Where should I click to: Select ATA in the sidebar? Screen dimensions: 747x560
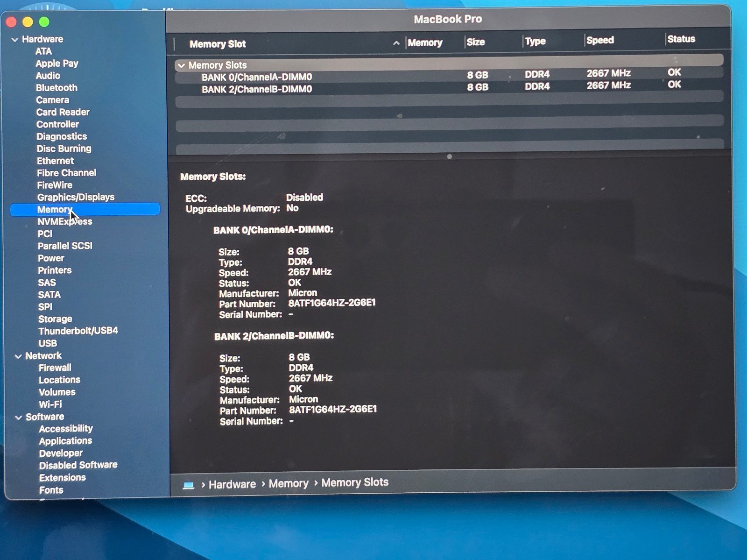(x=43, y=51)
